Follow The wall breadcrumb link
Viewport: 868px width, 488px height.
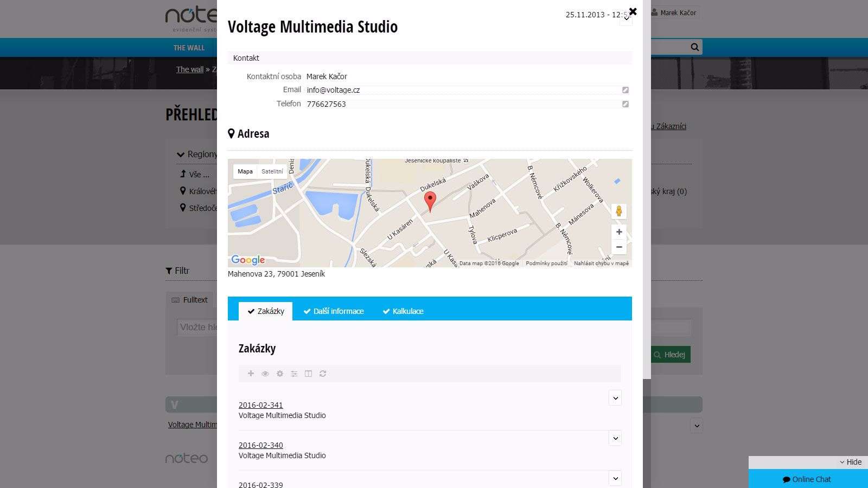[x=190, y=69]
